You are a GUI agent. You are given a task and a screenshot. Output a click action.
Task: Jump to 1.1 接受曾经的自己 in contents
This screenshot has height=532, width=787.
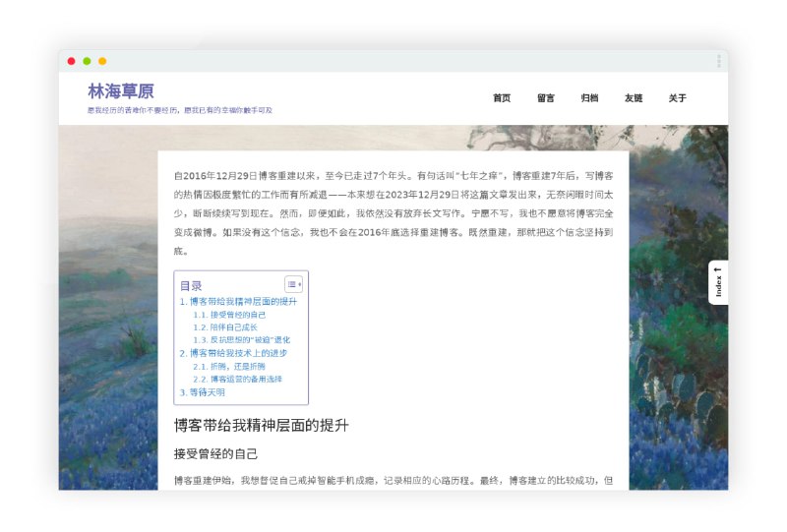(229, 315)
